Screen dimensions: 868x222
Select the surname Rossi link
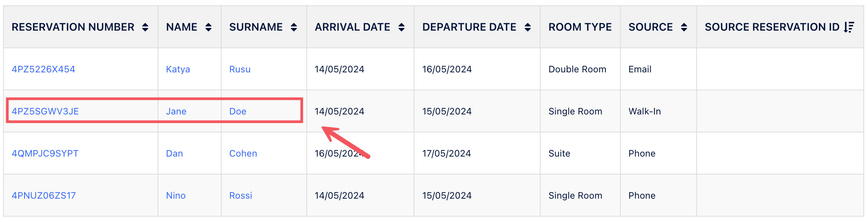coord(241,196)
